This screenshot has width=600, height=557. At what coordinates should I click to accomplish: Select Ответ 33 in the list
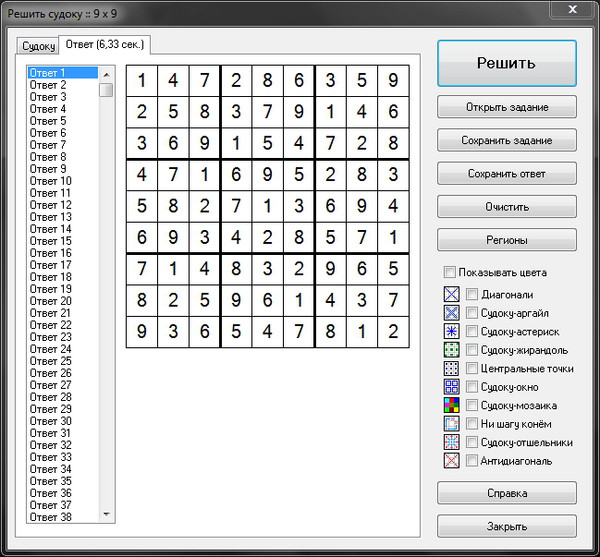(x=63, y=457)
